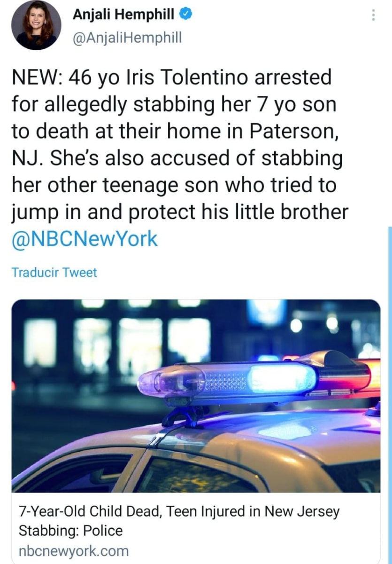Open the tweet's three-dot more options menu
This screenshot has width=392, height=564.
373,16
